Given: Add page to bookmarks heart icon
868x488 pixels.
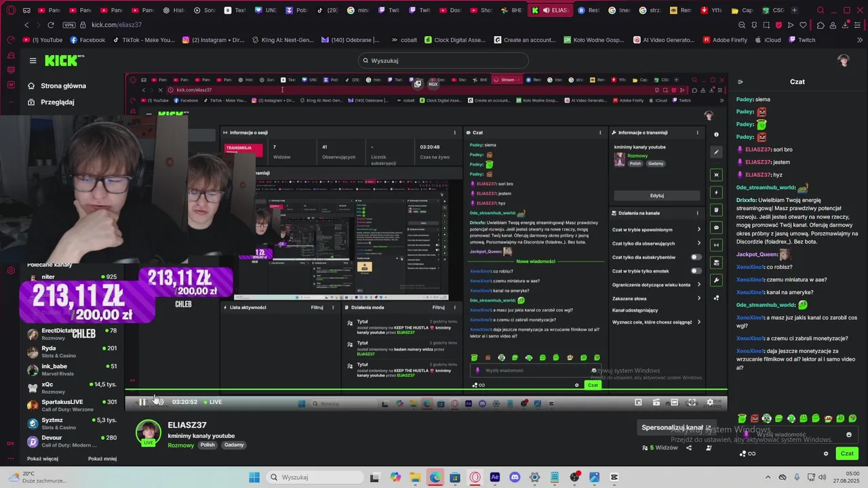Looking at the screenshot, I should (803, 25).
